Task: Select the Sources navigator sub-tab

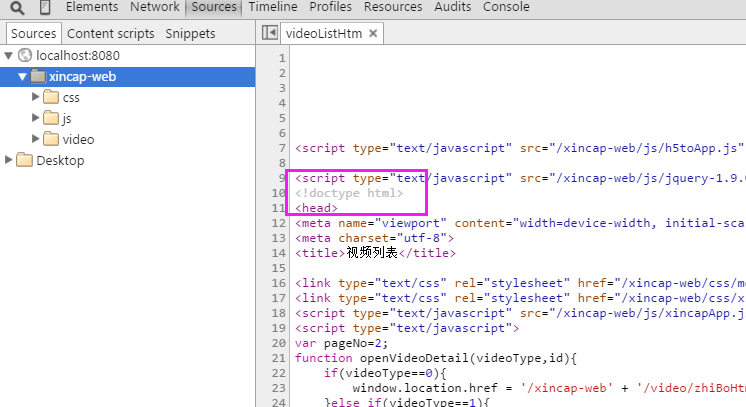Action: [x=33, y=33]
